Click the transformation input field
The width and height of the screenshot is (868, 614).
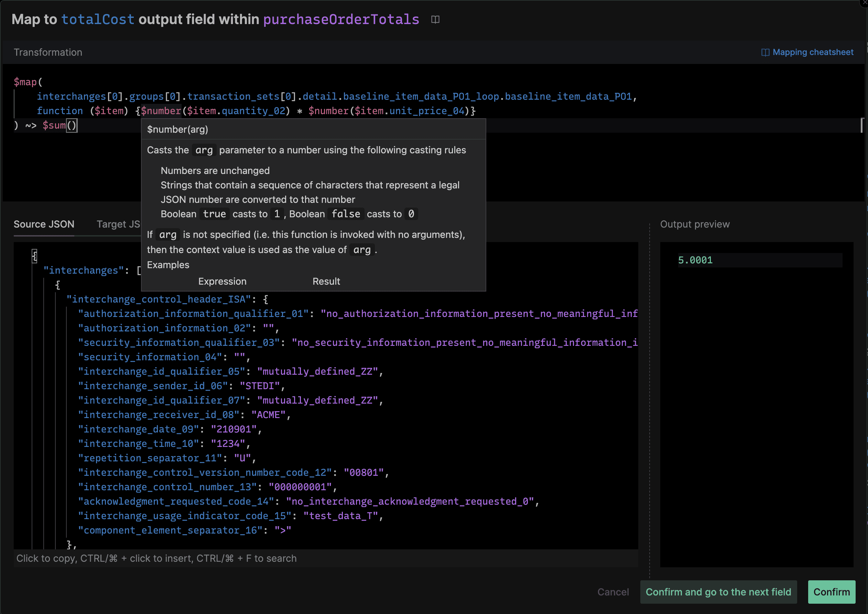[434, 103]
